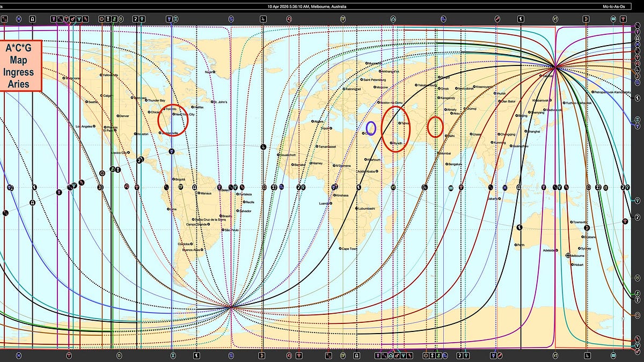This screenshot has height=362, width=644.
Task: Click the Jupiter glyph in top bar
Action: pos(263,18)
